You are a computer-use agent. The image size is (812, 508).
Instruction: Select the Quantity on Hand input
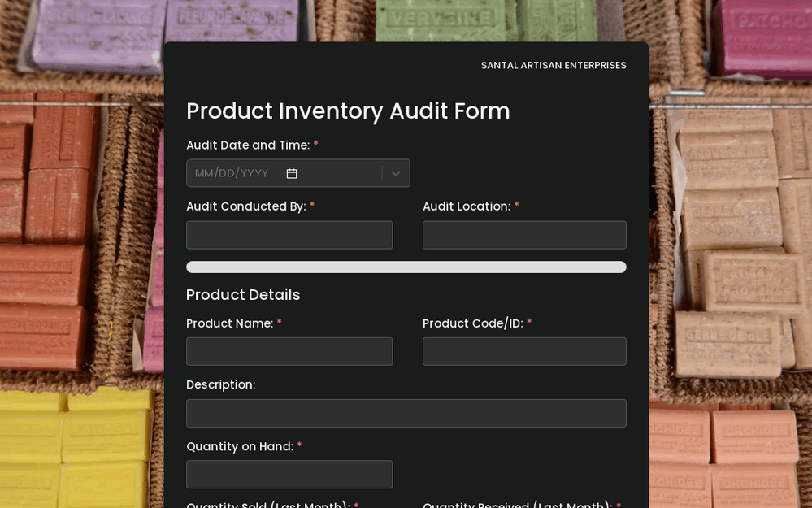click(289, 475)
